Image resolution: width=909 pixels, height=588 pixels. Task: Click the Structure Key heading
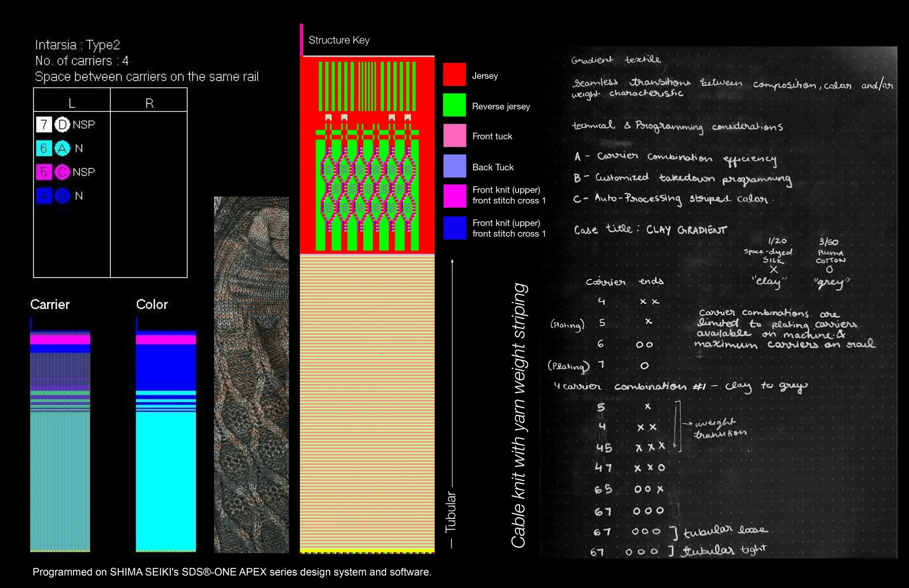339,40
